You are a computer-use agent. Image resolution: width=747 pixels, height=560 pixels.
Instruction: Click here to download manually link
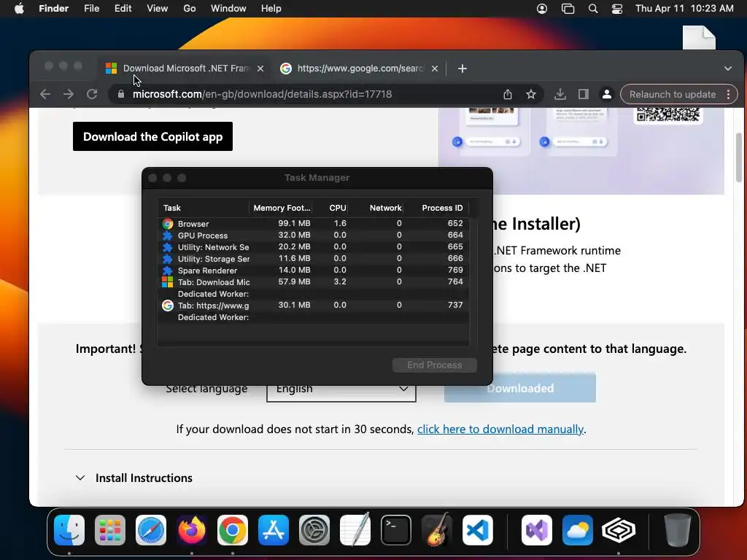pos(500,429)
